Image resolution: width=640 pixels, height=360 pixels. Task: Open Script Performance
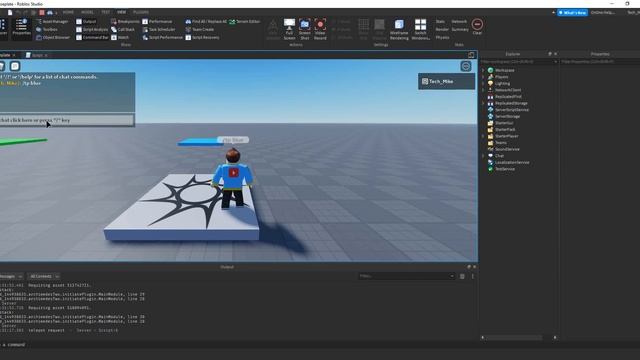(x=162, y=38)
